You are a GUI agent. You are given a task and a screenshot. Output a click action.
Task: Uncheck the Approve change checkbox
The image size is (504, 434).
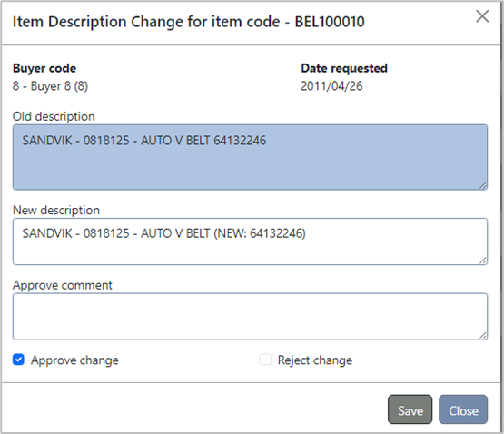pos(18,360)
